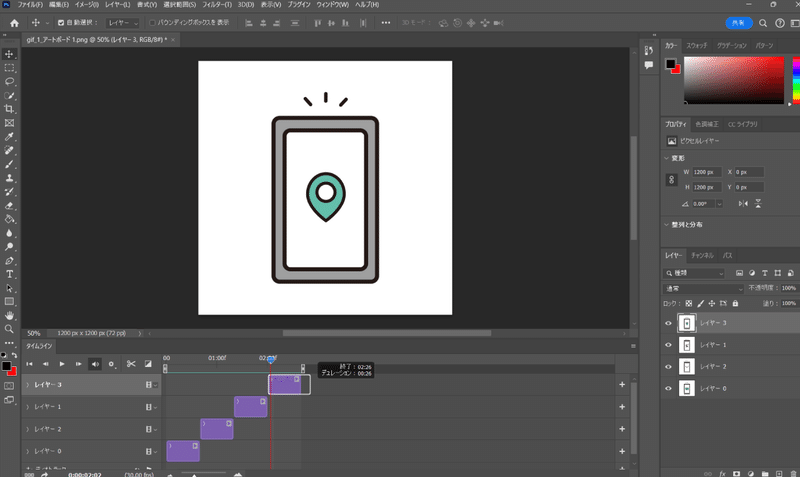Select the Hand tool

tap(9, 315)
